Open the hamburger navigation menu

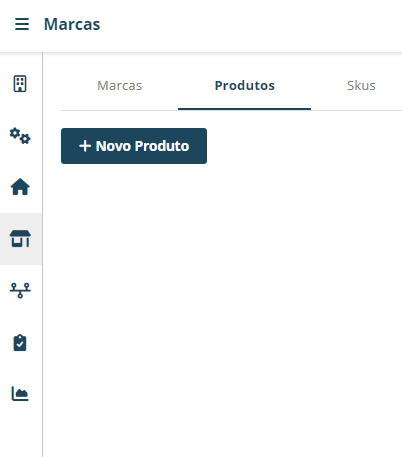tap(22, 24)
